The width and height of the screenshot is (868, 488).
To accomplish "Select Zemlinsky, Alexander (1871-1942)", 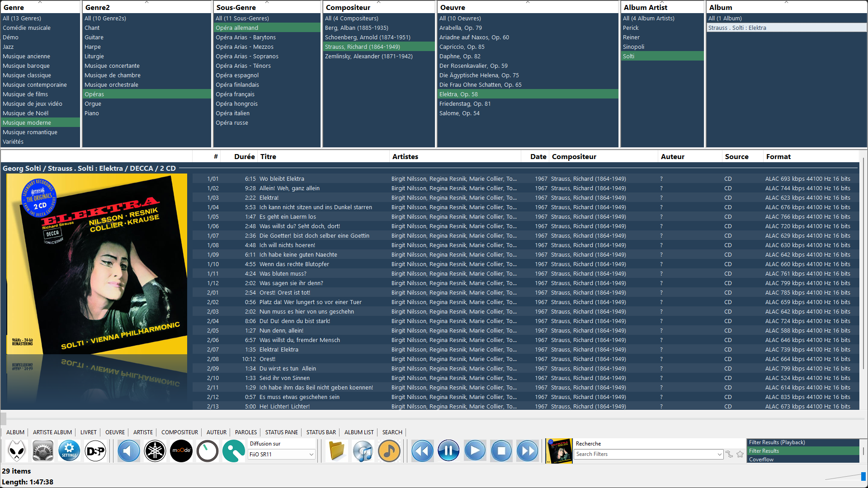I will [x=379, y=56].
